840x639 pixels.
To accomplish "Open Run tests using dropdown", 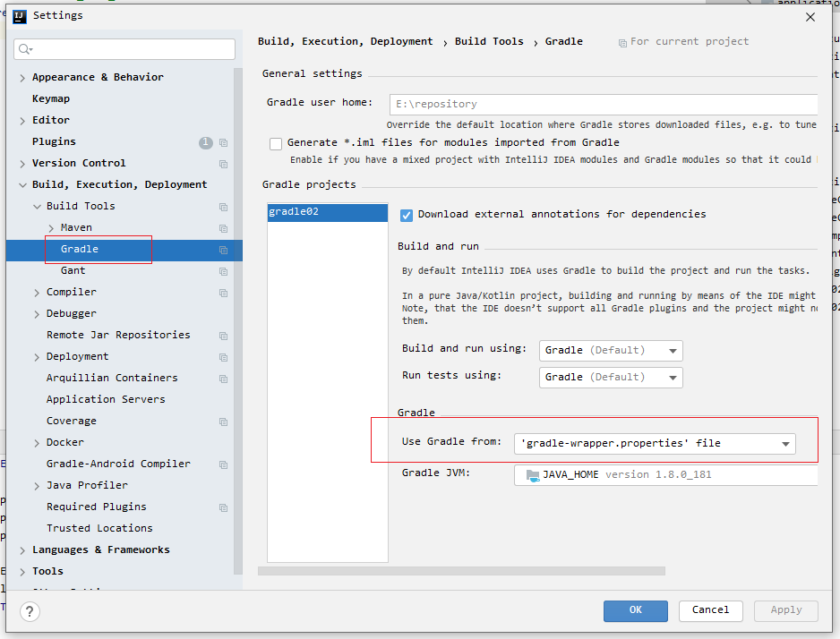I will [611, 378].
